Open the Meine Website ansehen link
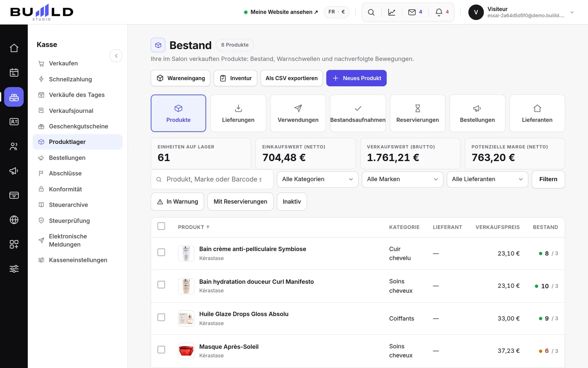The image size is (588, 368). [281, 12]
